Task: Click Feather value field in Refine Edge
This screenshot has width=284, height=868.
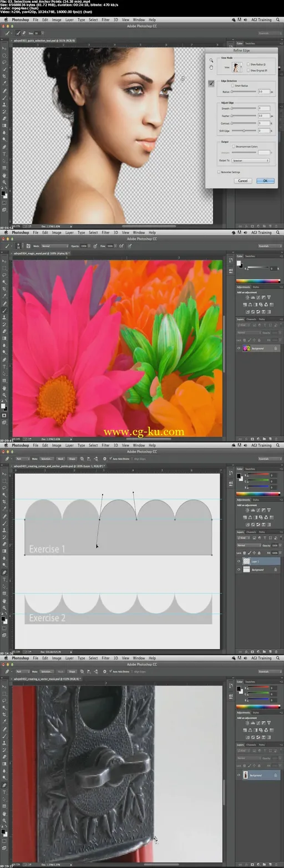Action: (x=263, y=115)
